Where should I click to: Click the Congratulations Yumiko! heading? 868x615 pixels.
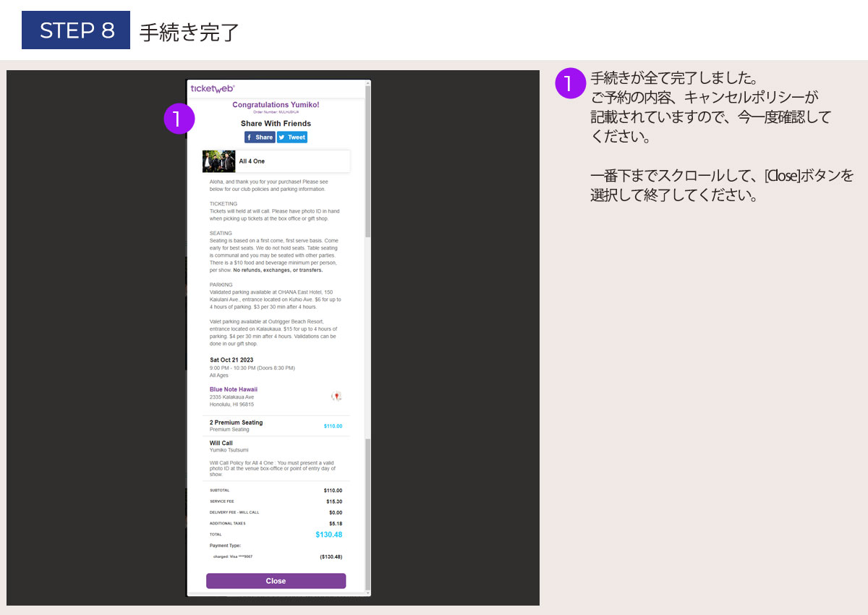tap(276, 105)
